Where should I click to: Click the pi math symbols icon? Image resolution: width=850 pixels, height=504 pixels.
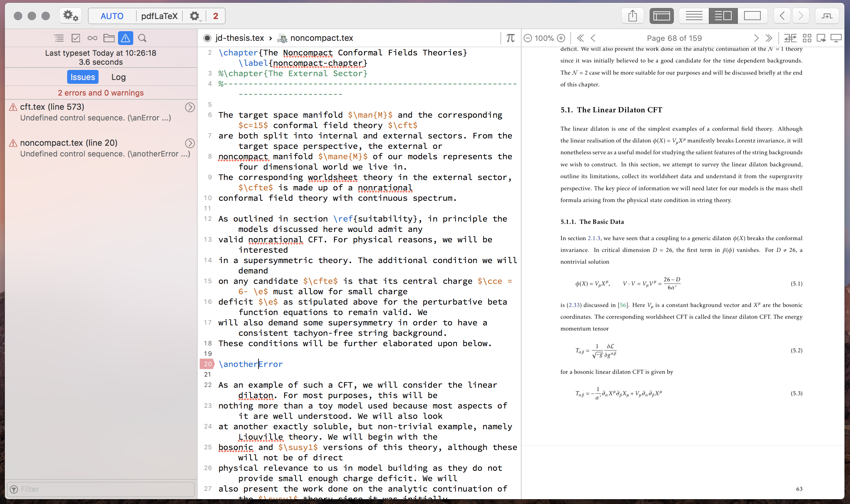(x=510, y=38)
